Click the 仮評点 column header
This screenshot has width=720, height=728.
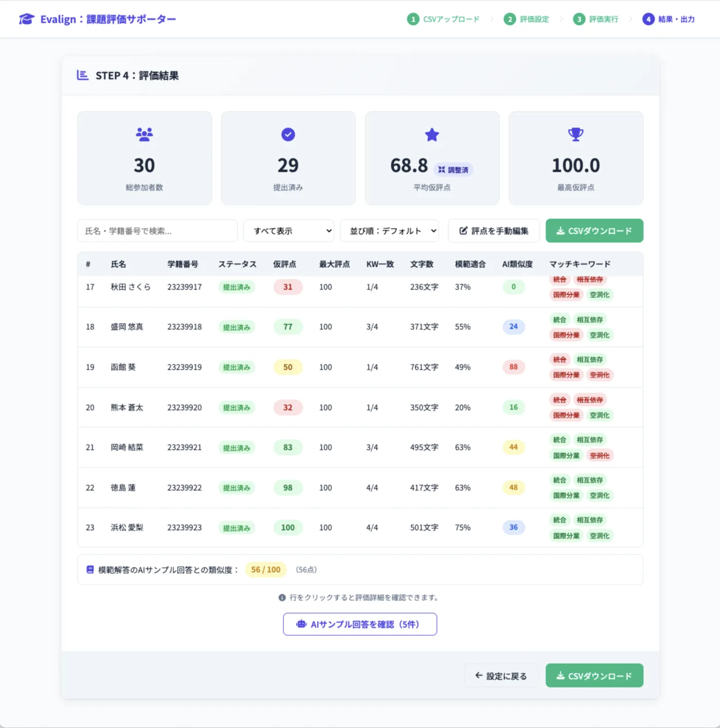(284, 264)
